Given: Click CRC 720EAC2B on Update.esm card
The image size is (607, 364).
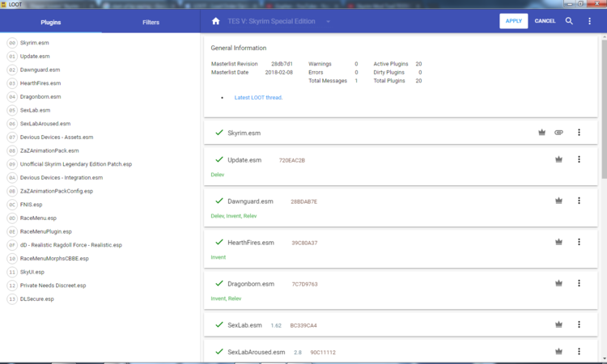Looking at the screenshot, I should click(x=292, y=160).
